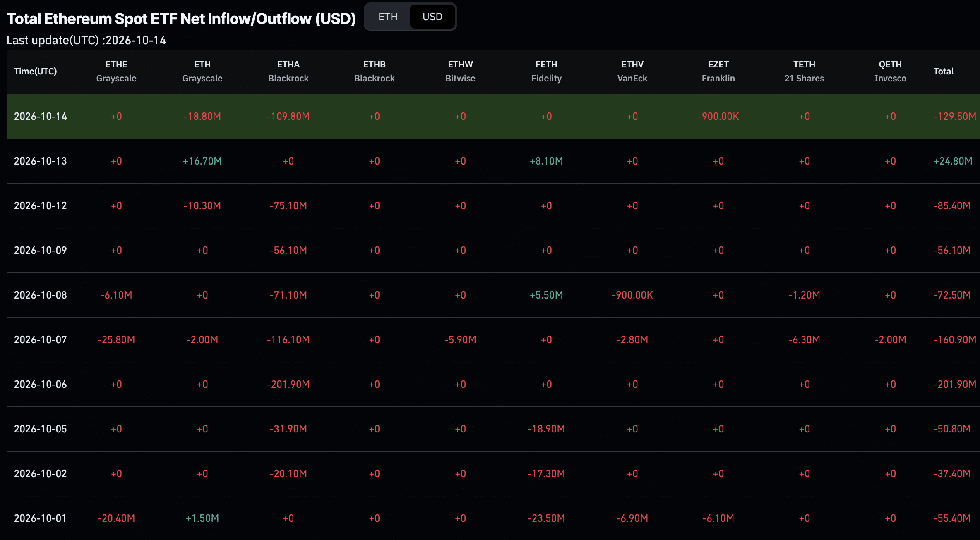The height and width of the screenshot is (540, 980).
Task: Click the FETH Fidelity column header
Action: coord(546,71)
